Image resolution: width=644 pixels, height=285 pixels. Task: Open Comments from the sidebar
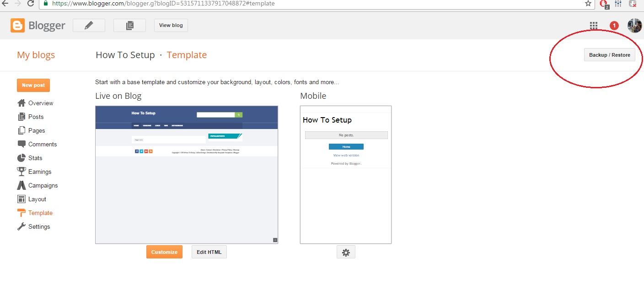[x=43, y=144]
